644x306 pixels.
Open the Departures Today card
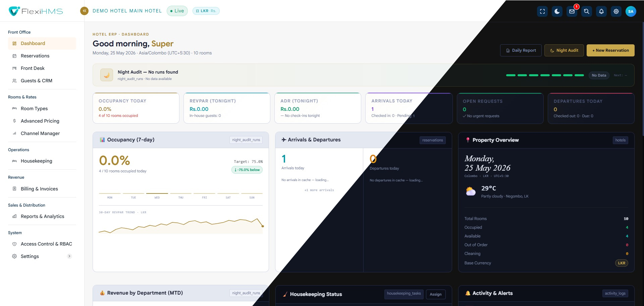[591, 108]
